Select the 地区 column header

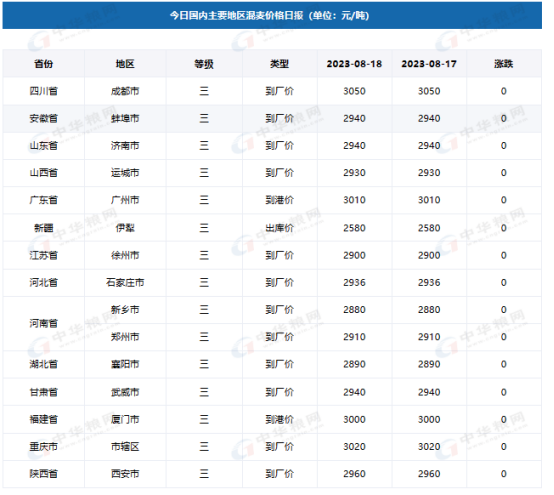click(x=125, y=64)
